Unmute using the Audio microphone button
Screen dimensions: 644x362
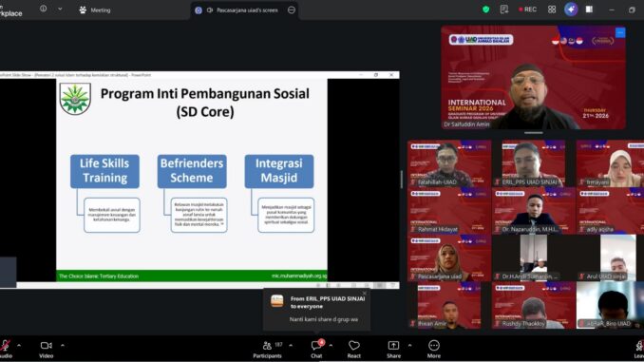[x=6, y=349]
